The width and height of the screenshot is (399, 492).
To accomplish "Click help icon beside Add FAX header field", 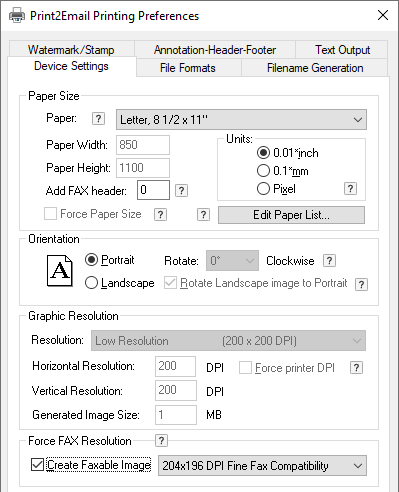I will (x=181, y=191).
